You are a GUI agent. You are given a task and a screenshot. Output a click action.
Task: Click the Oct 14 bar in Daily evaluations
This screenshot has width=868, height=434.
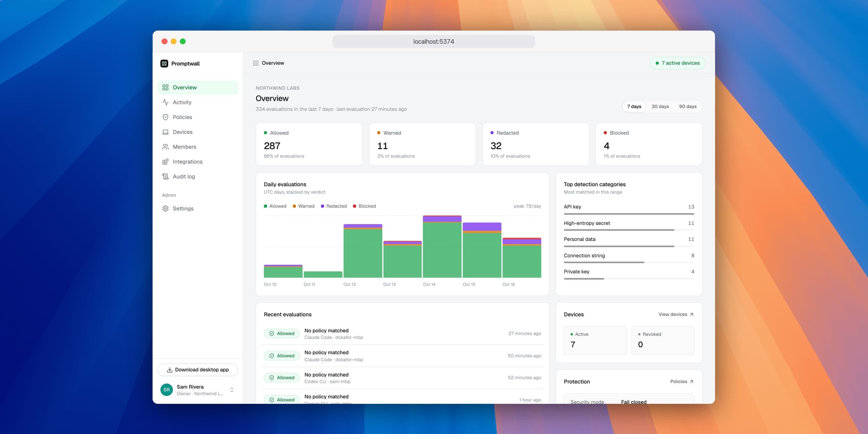coord(442,246)
